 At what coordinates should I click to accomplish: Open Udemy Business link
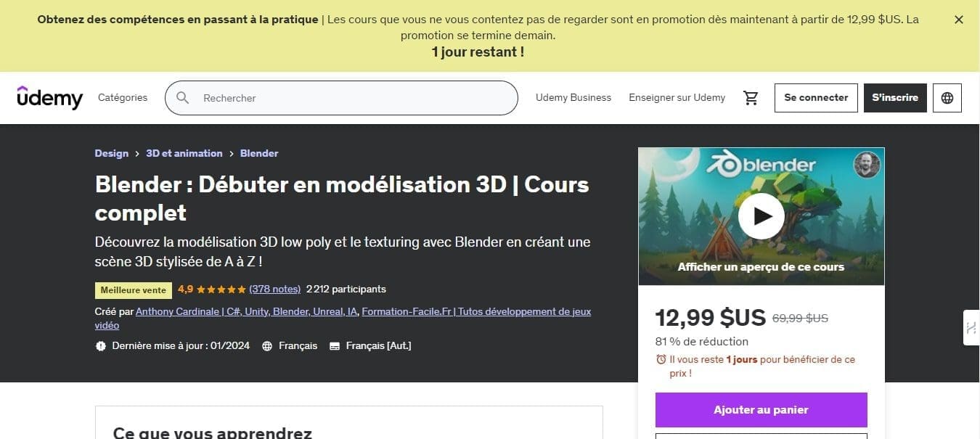click(573, 97)
